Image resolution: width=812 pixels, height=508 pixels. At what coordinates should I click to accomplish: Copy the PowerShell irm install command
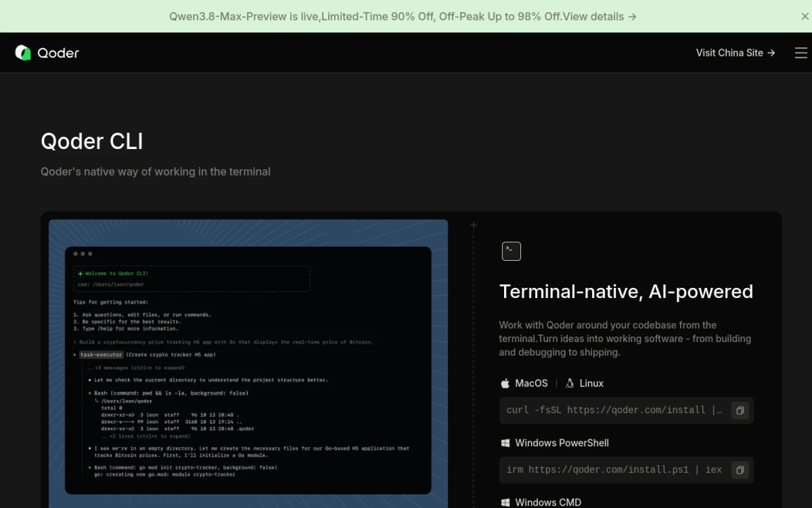pos(740,470)
